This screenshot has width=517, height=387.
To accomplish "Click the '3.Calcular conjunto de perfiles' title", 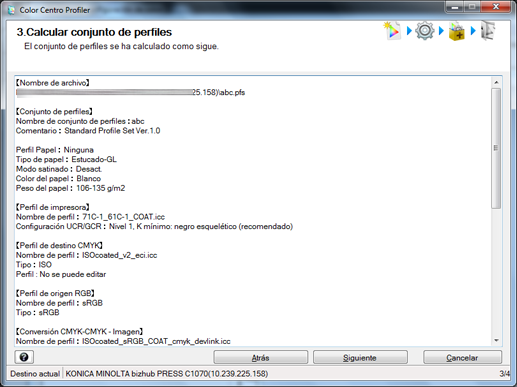I will [94, 32].
